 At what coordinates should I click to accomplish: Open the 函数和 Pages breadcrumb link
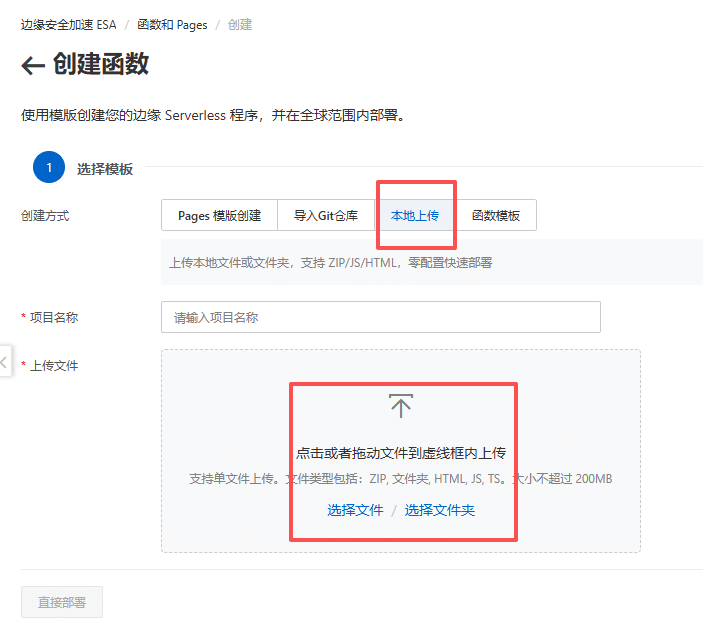coord(172,25)
